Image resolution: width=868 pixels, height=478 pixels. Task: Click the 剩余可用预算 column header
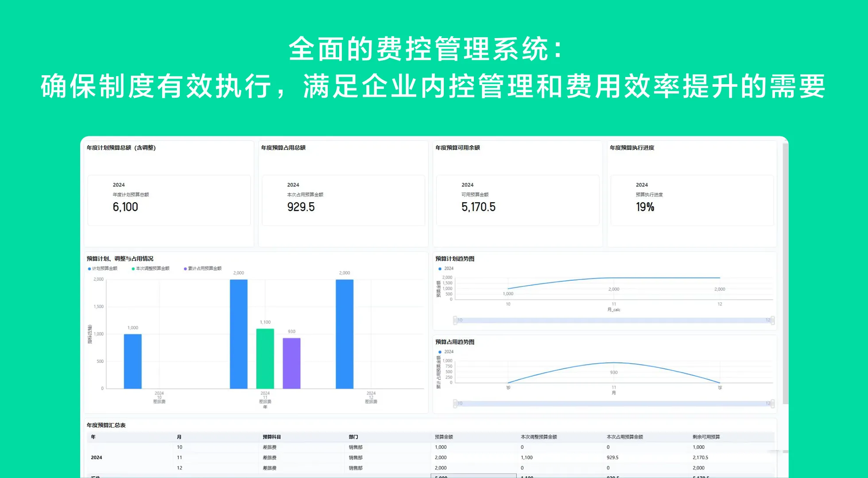tap(706, 437)
